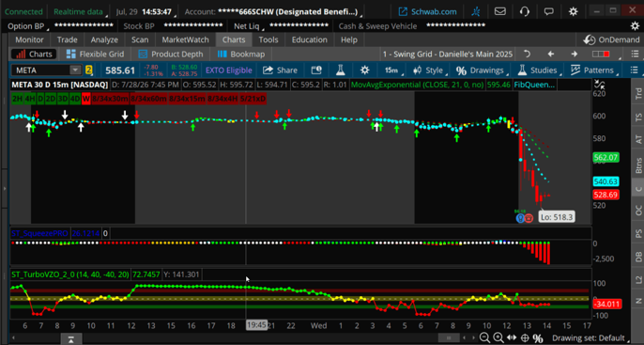The height and width of the screenshot is (345, 644).
Task: Expand the META symbol dropdown arrow
Action: coord(75,71)
